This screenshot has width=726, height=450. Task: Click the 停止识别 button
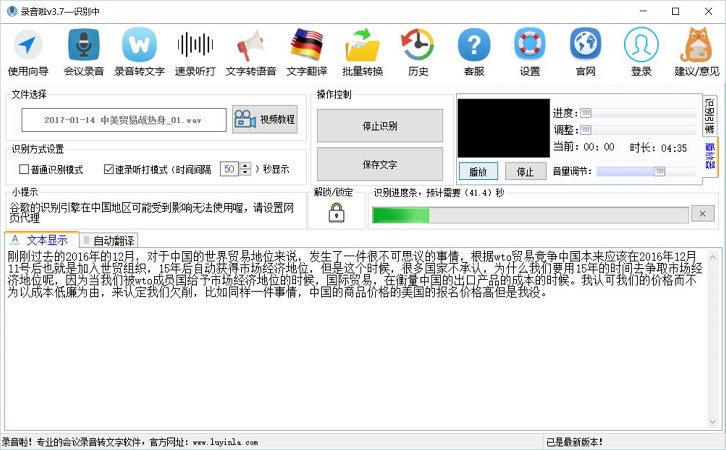click(x=379, y=126)
